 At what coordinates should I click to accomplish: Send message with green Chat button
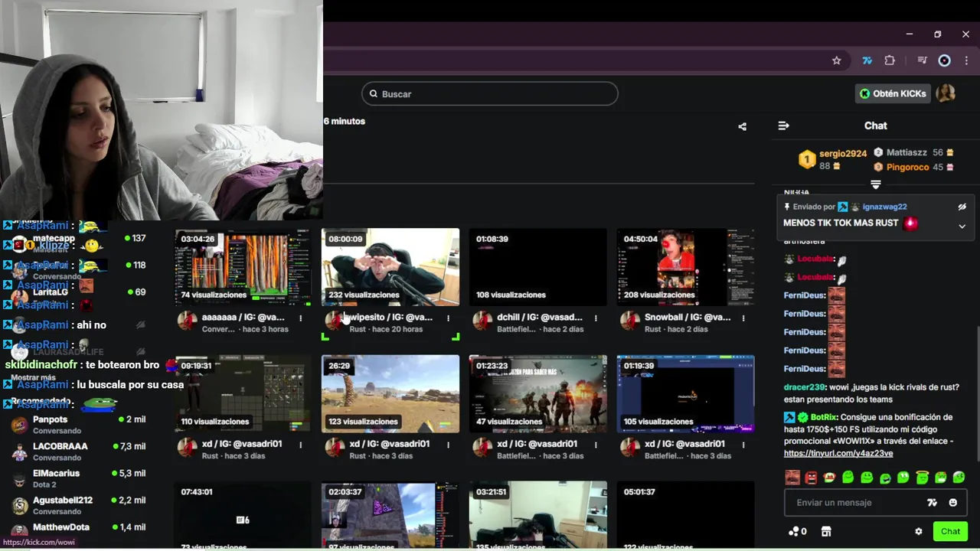pos(950,531)
